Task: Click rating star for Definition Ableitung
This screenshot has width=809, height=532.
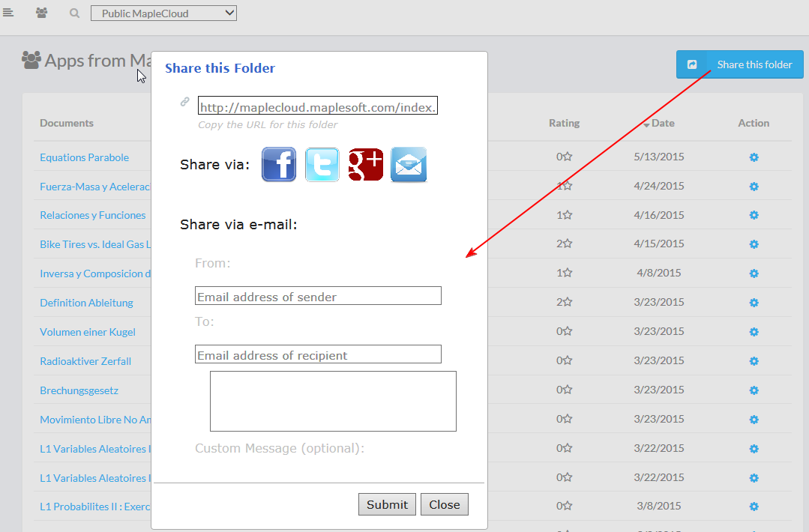Action: (568, 301)
